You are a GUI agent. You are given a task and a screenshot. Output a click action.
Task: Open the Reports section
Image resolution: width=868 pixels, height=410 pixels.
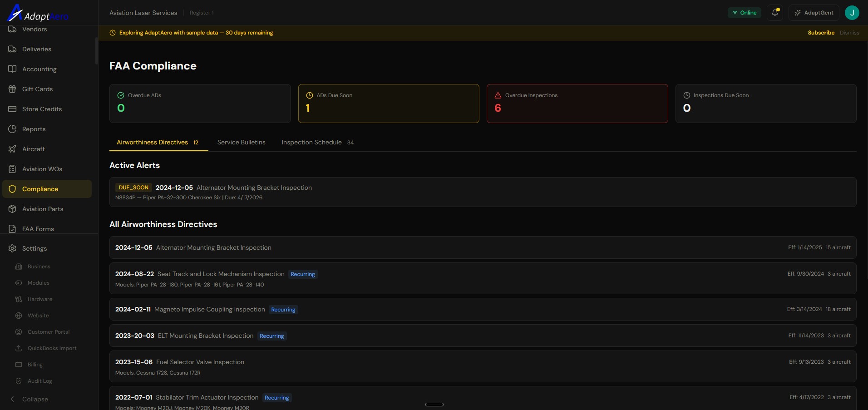tap(34, 129)
